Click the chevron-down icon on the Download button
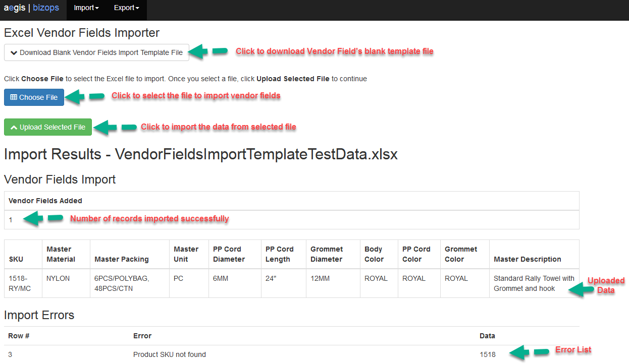Image resolution: width=629 pixels, height=364 pixels. tap(14, 53)
